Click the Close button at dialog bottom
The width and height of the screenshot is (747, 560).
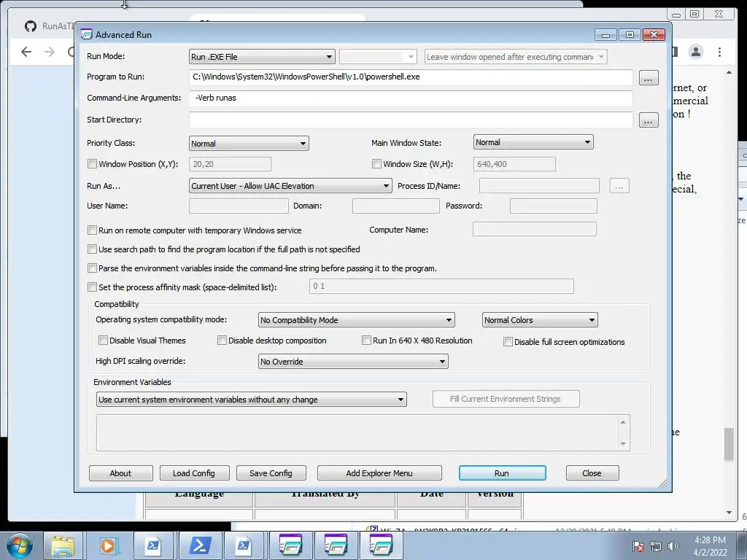[x=592, y=473]
